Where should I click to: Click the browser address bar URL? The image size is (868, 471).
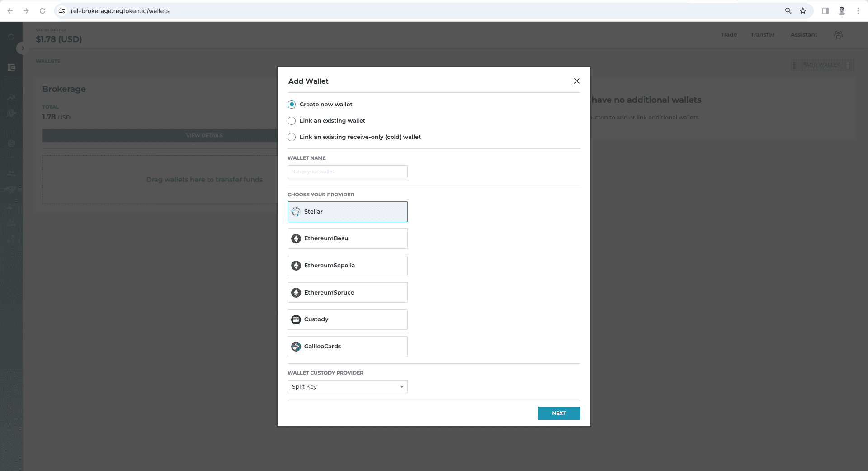(120, 11)
